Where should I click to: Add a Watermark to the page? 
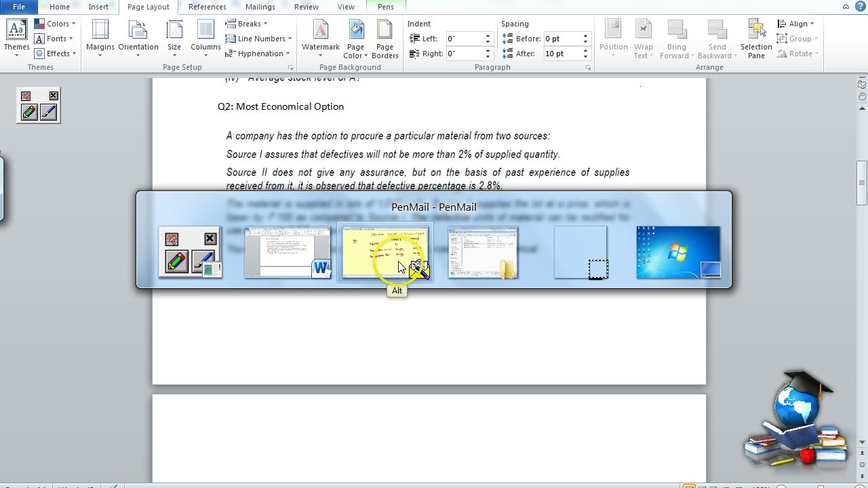tap(321, 38)
